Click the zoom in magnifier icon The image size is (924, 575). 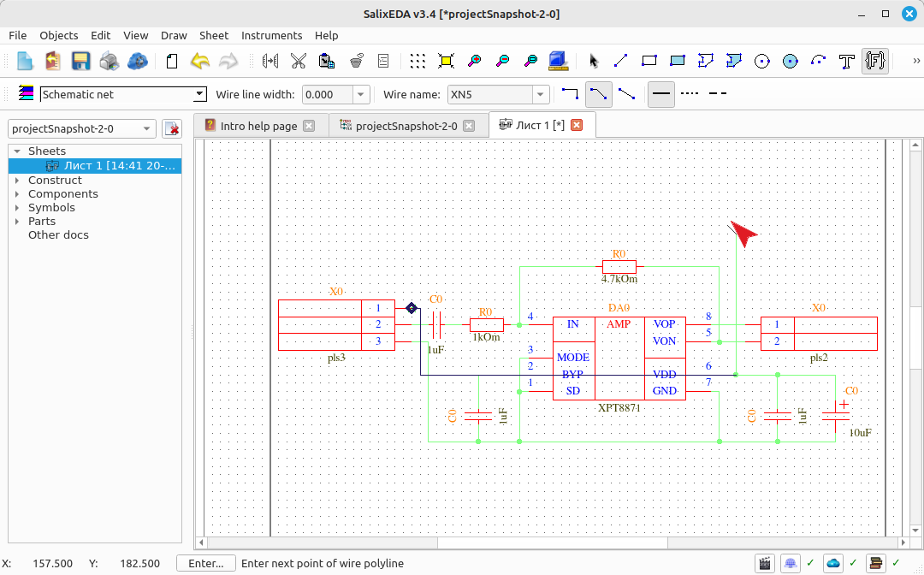[474, 61]
